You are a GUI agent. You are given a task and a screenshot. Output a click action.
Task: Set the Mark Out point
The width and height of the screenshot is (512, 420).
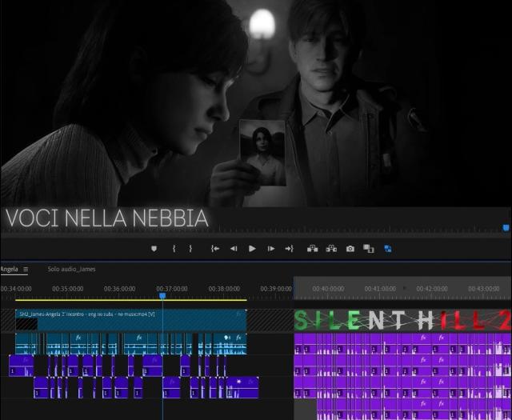[x=190, y=249]
